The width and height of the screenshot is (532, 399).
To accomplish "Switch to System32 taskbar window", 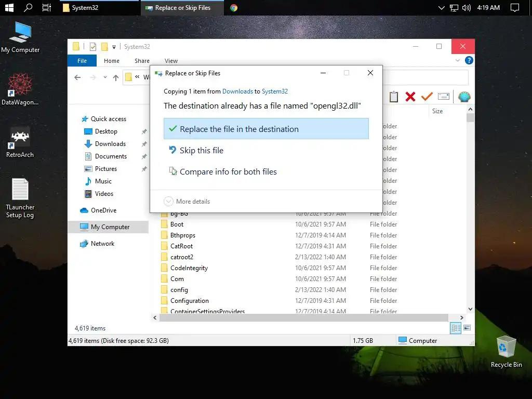I will pyautogui.click(x=98, y=7).
